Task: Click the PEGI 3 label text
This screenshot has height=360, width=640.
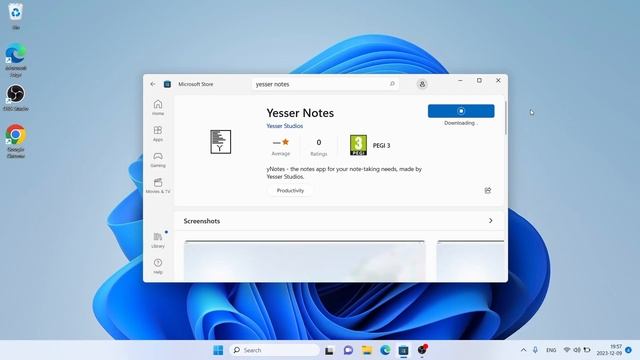Action: tap(381, 145)
